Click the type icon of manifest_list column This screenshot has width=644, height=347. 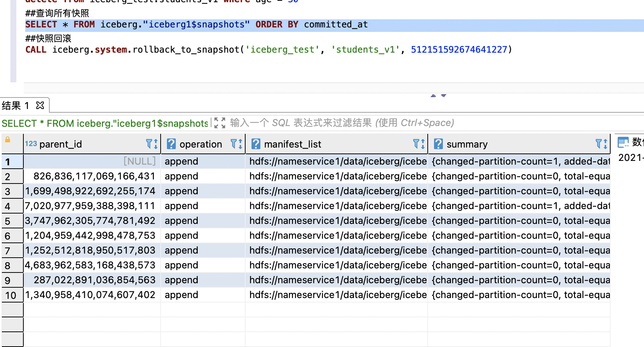256,144
